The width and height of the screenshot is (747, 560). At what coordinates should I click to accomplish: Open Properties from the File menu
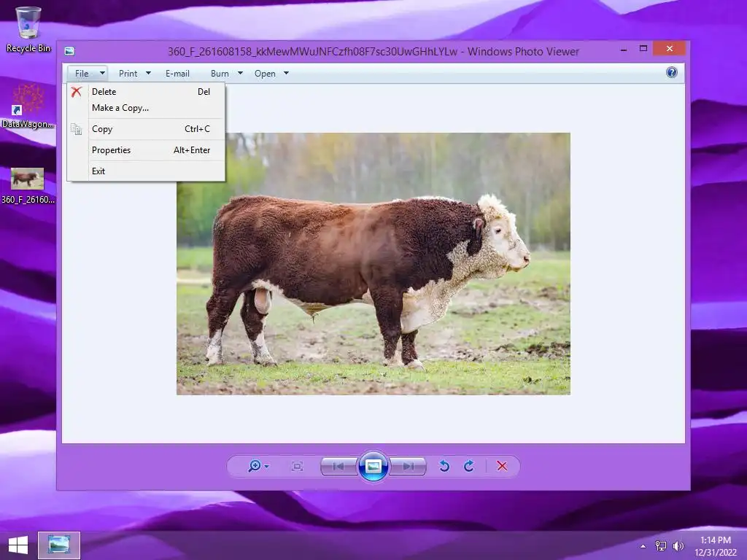(146, 150)
